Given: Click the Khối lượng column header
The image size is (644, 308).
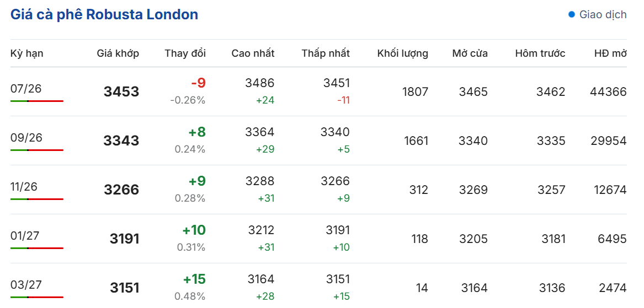Looking at the screenshot, I should 403,53.
